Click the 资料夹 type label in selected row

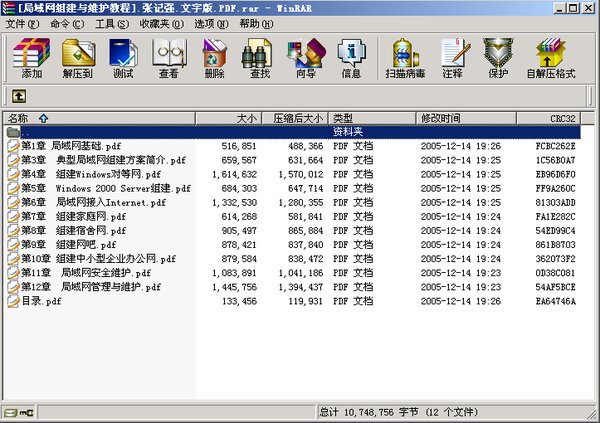[348, 132]
